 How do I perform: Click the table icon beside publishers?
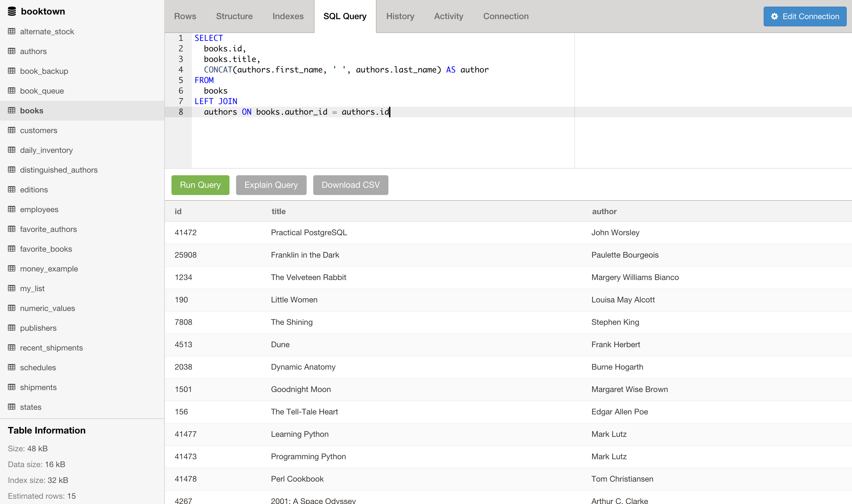coord(12,328)
